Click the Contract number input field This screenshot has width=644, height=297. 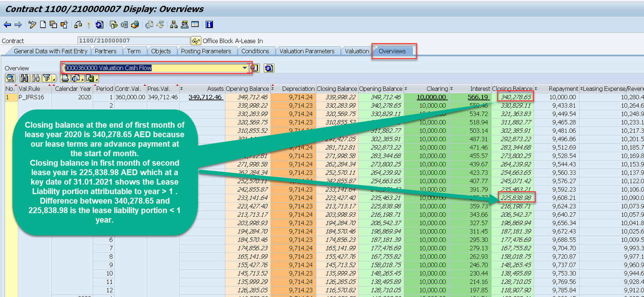[134, 41]
